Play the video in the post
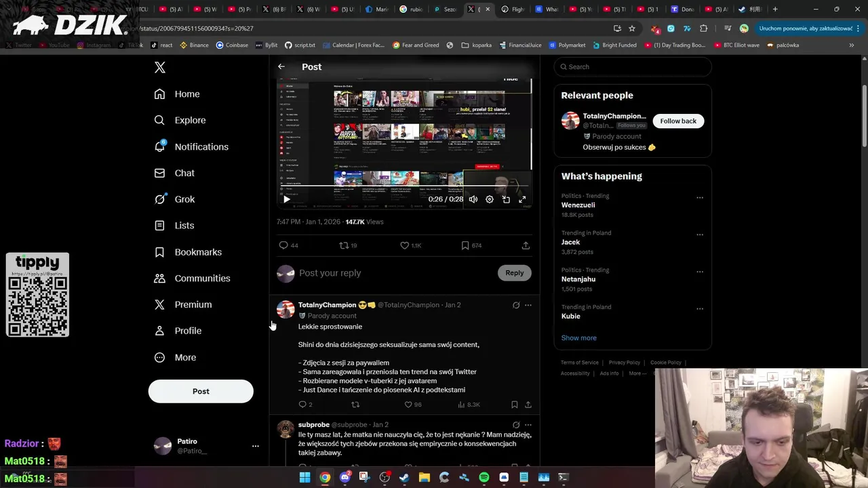This screenshot has width=868, height=488. pos(286,199)
